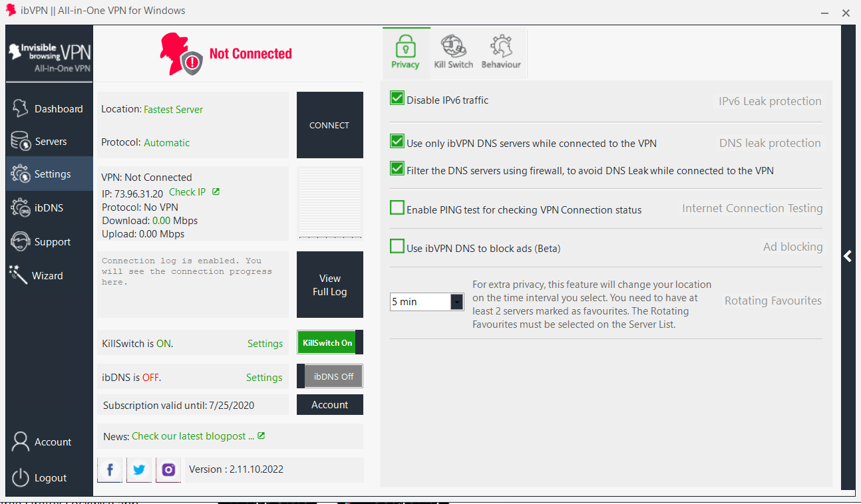Open the Support page
Screen dimensions: 861x504
coord(49,241)
